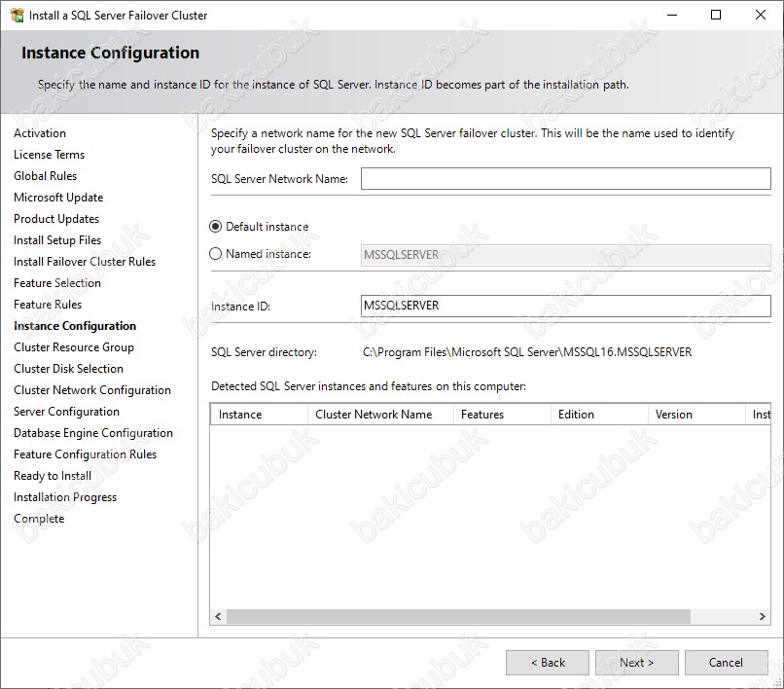784x689 pixels.
Task: Select the Complete step
Action: pos(39,519)
